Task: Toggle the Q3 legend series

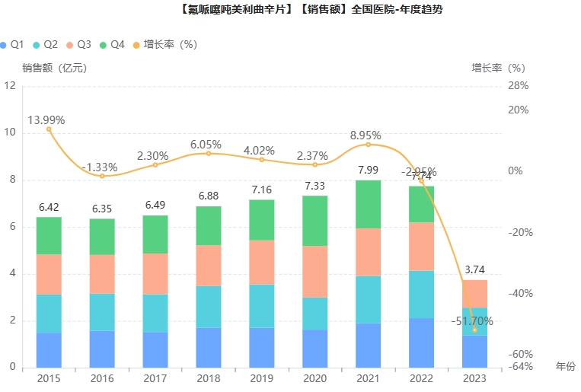Action: click(78, 45)
